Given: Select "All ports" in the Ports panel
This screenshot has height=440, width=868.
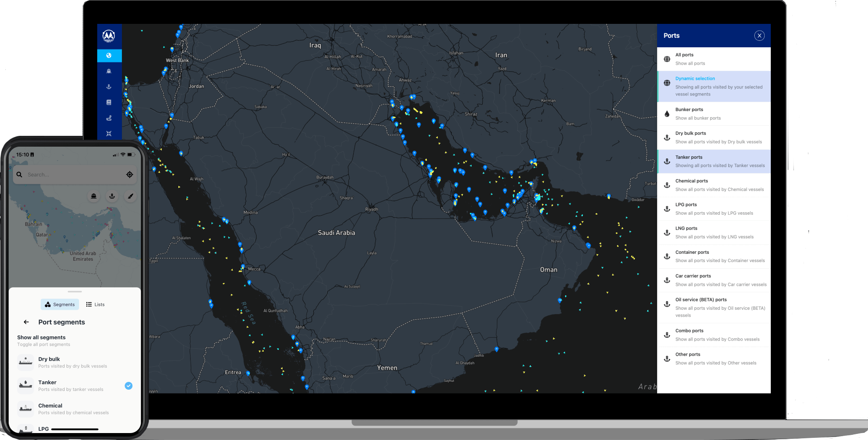Looking at the screenshot, I should point(714,59).
